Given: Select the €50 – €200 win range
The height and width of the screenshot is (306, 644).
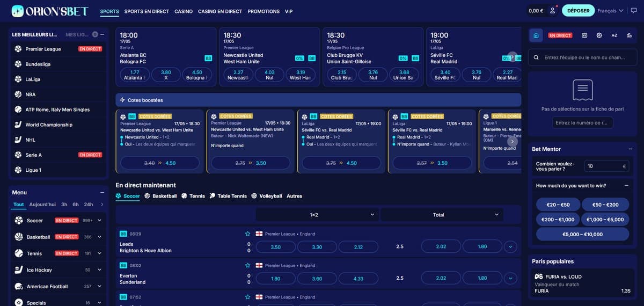Looking at the screenshot, I should pos(605,205).
